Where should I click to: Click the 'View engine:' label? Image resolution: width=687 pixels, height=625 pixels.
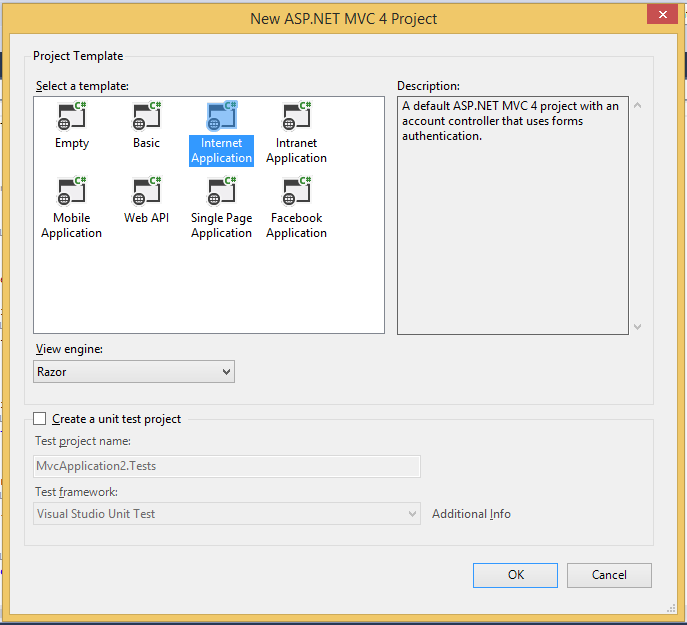pyautogui.click(x=69, y=349)
